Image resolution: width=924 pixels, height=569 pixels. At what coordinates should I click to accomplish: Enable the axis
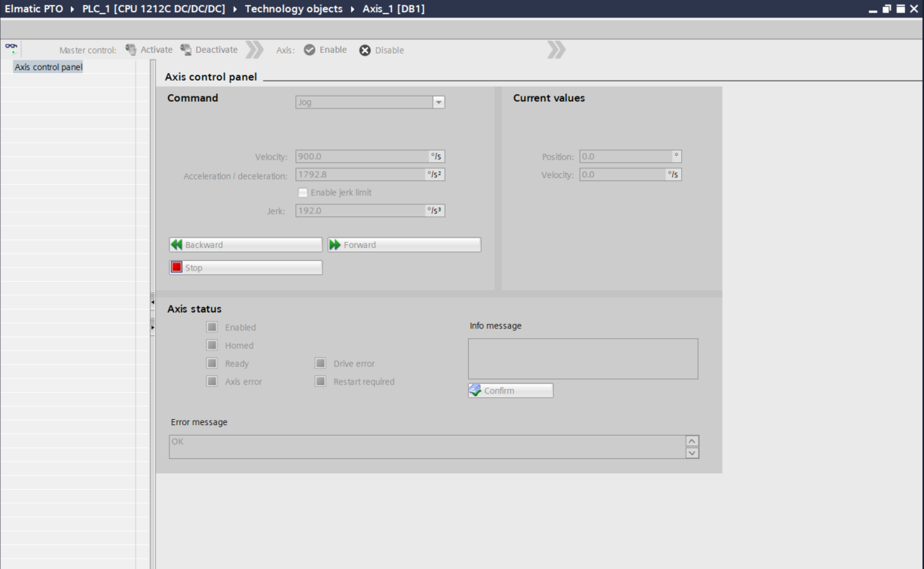326,50
